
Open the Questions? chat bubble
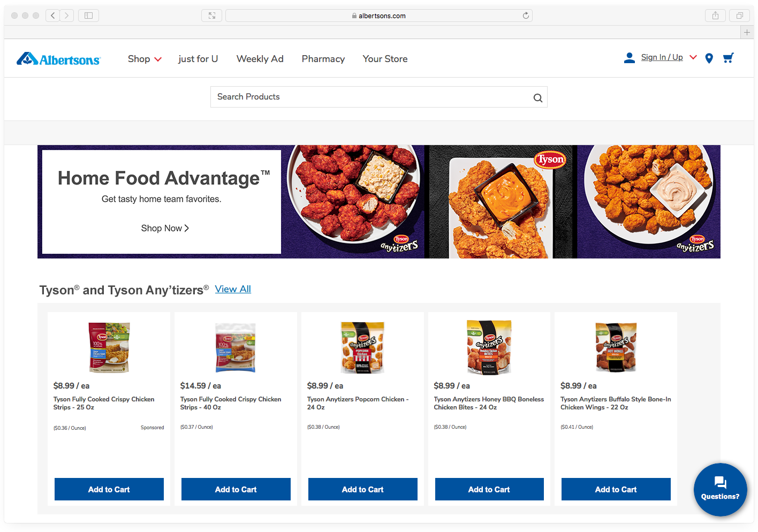(x=720, y=490)
